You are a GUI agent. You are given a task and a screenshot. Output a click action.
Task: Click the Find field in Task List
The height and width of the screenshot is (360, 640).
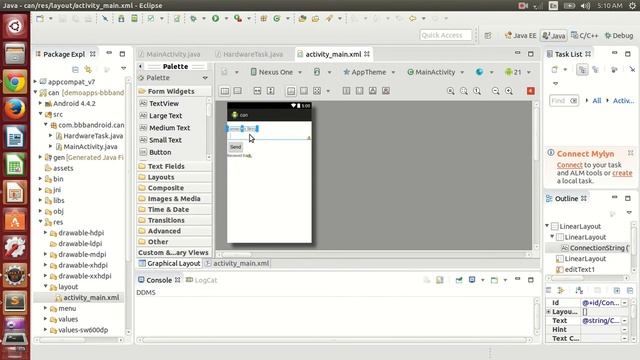tap(564, 100)
